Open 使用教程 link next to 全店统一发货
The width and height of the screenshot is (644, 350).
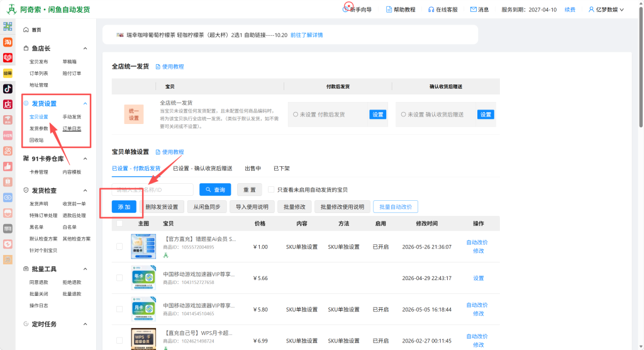[170, 67]
